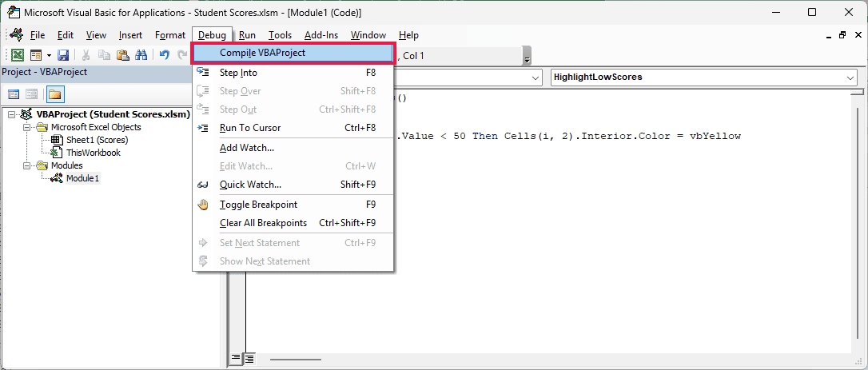Click the 'Project - VBAProject' pane title
This screenshot has height=370, width=868.
tap(44, 72)
